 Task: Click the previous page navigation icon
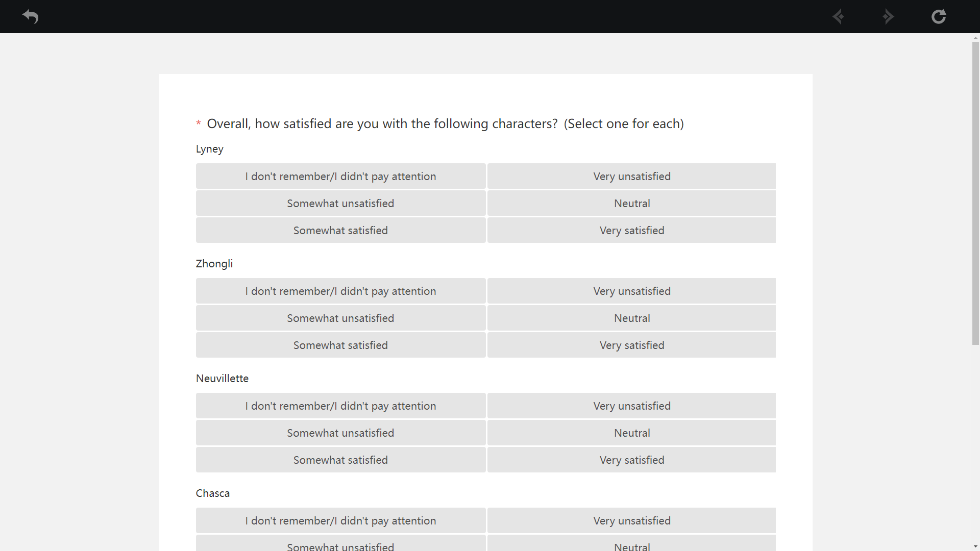[838, 17]
